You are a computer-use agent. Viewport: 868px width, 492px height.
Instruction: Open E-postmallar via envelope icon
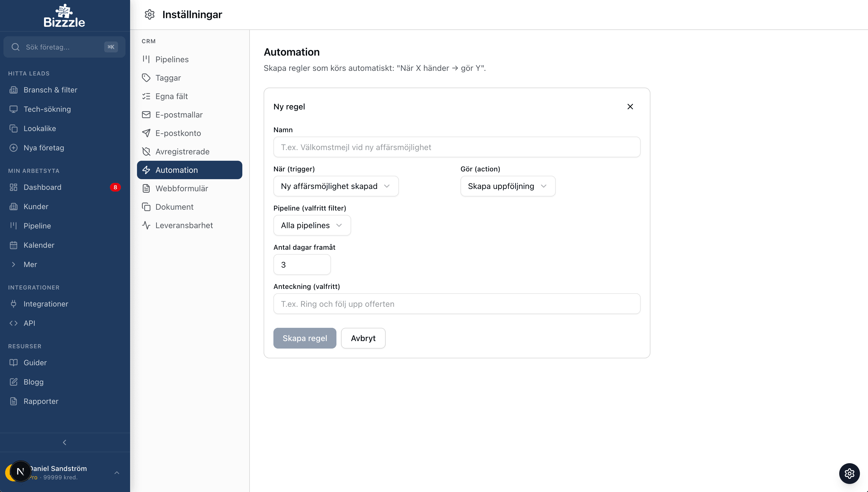[146, 115]
